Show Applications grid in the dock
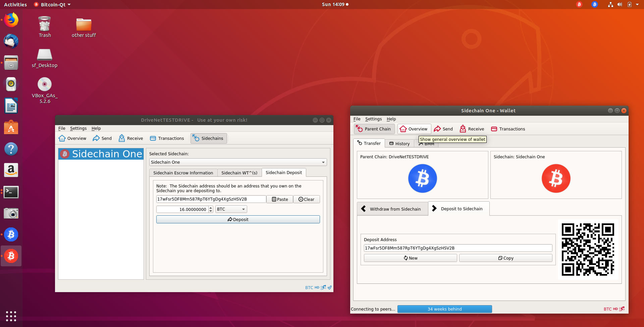This screenshot has width=644, height=327. click(11, 316)
